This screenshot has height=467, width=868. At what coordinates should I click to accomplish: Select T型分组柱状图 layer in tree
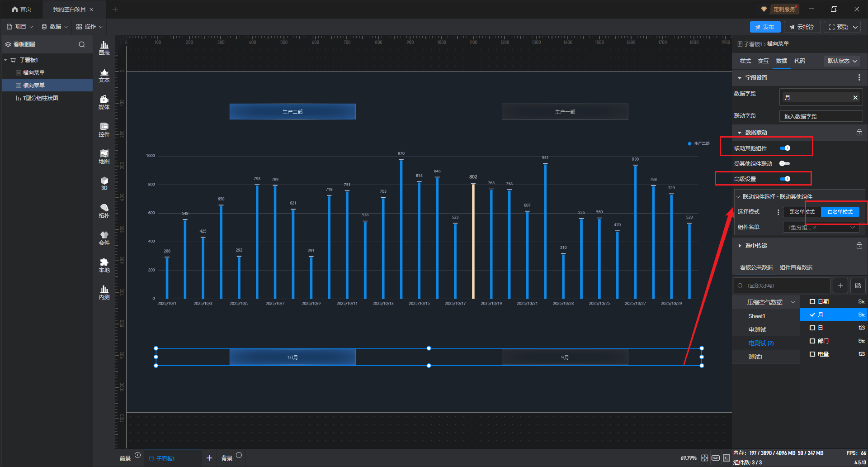coord(40,98)
